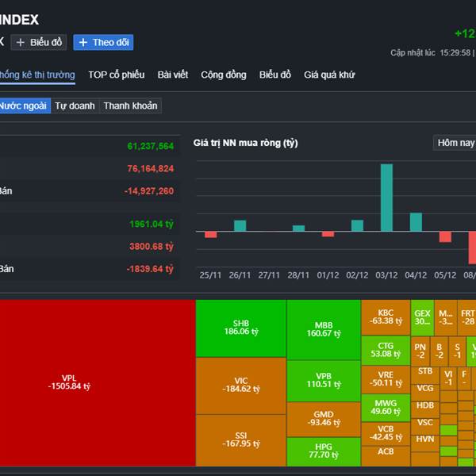476x476 pixels.
Task: Select the HVN treemap tile
Action: coord(425,443)
